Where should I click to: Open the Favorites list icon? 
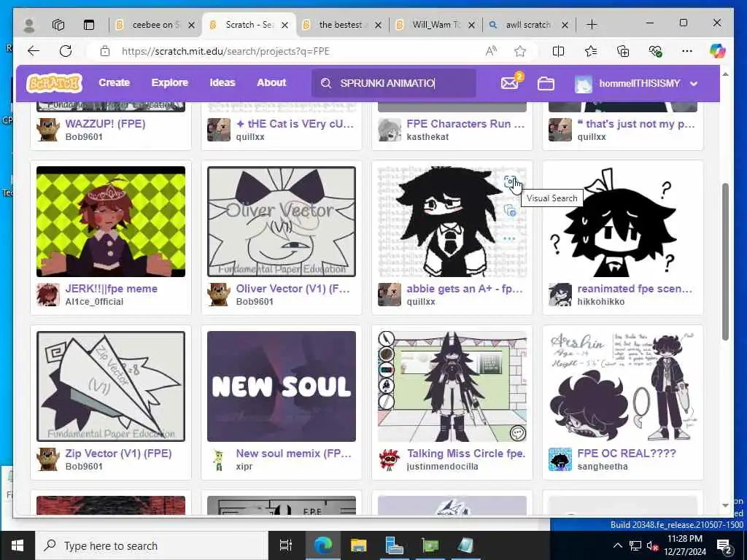tap(591, 51)
